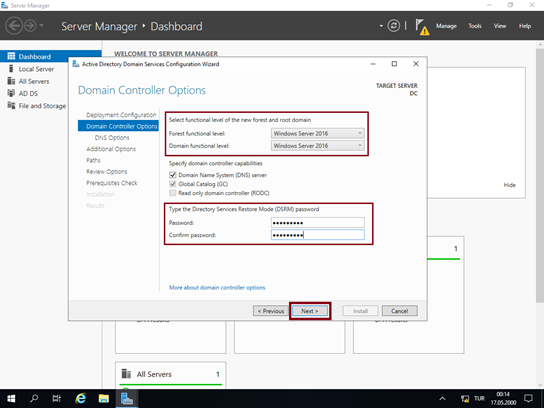Click the Dashboard grid icon in sidebar
This screenshot has height=408, width=544.
point(11,56)
